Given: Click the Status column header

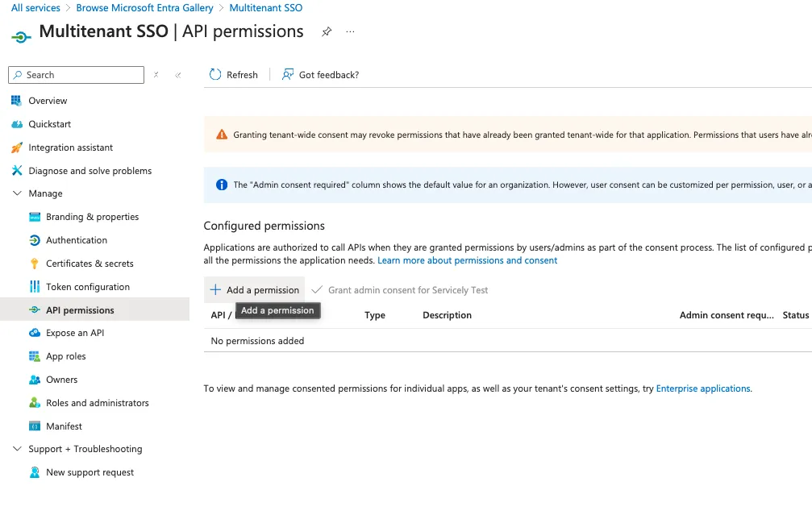Looking at the screenshot, I should [x=795, y=315].
